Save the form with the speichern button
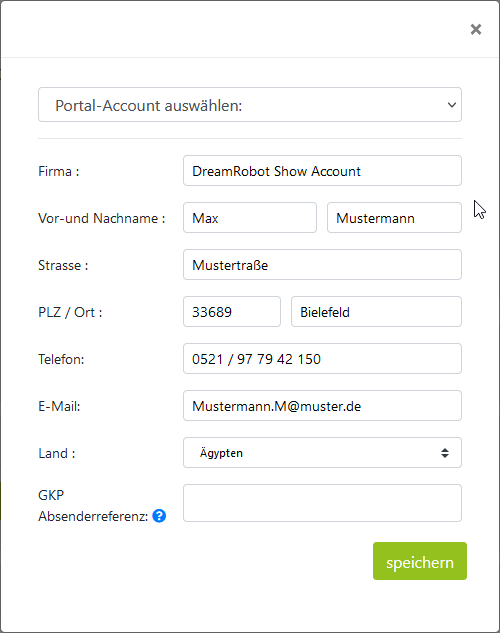Image resolution: width=500 pixels, height=633 pixels. [420, 561]
